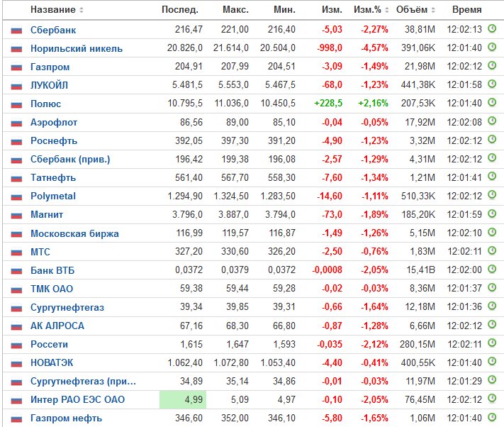Click the Послед. column header
504x427 pixels.
180,10
